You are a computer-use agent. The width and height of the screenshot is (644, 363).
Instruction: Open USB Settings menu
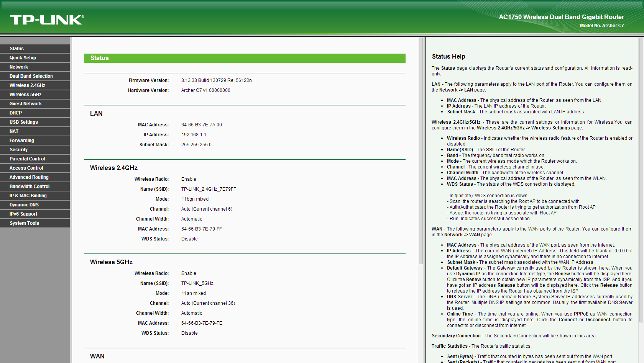(x=35, y=122)
